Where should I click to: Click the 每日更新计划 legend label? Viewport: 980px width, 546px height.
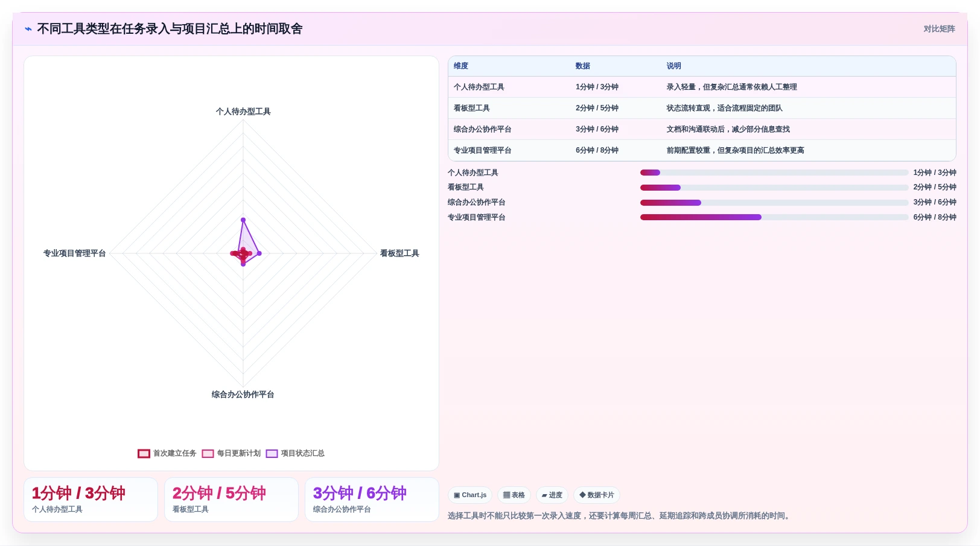238,454
